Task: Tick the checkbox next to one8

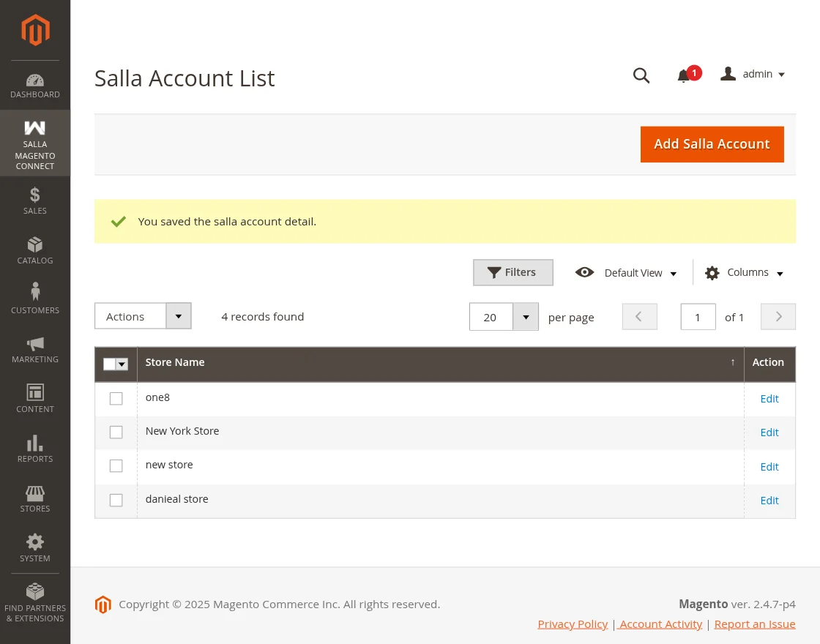Action: (116, 398)
